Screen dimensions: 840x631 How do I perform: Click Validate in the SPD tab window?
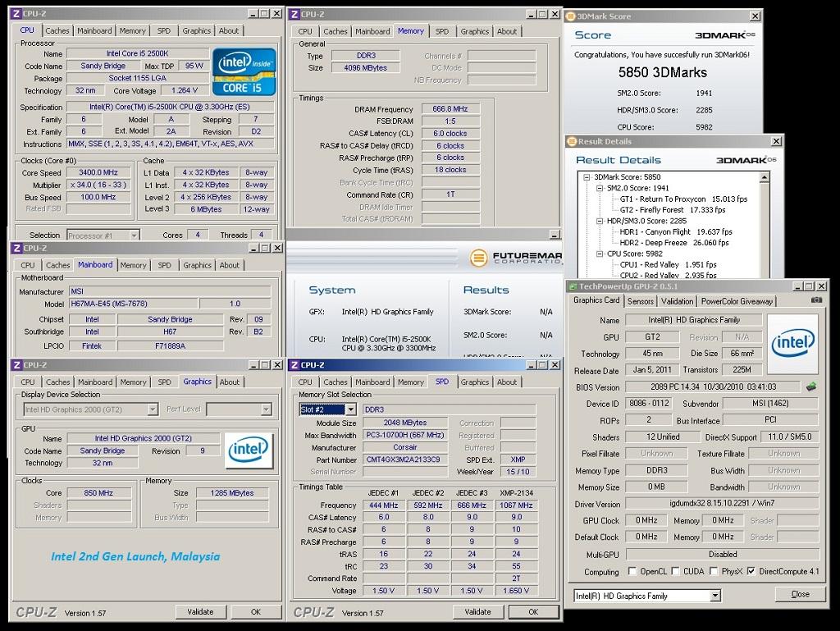click(x=478, y=611)
